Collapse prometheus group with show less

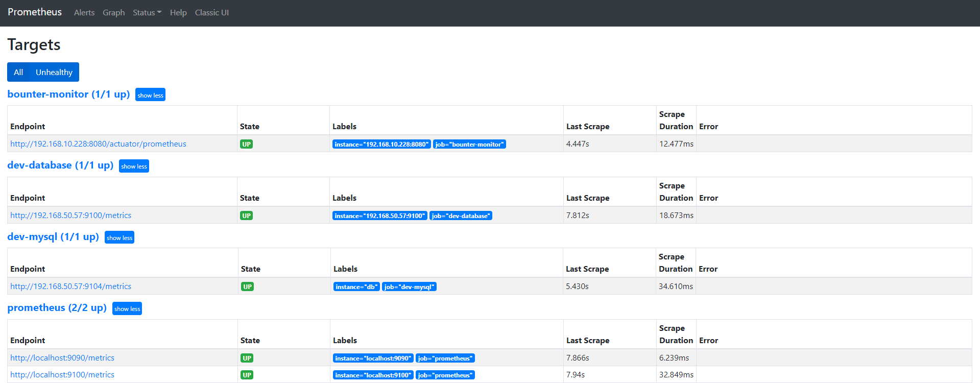click(x=127, y=309)
